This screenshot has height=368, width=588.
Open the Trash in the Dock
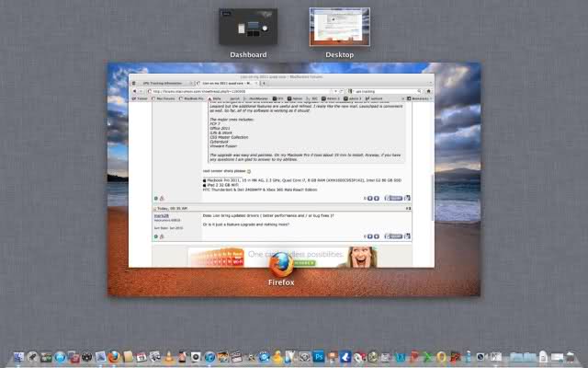(571, 357)
